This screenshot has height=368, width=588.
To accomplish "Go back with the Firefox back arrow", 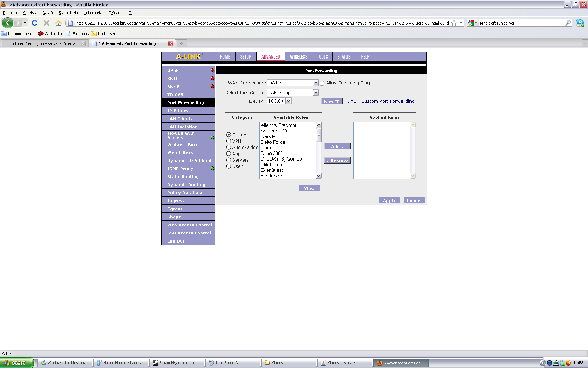I will tap(8, 23).
